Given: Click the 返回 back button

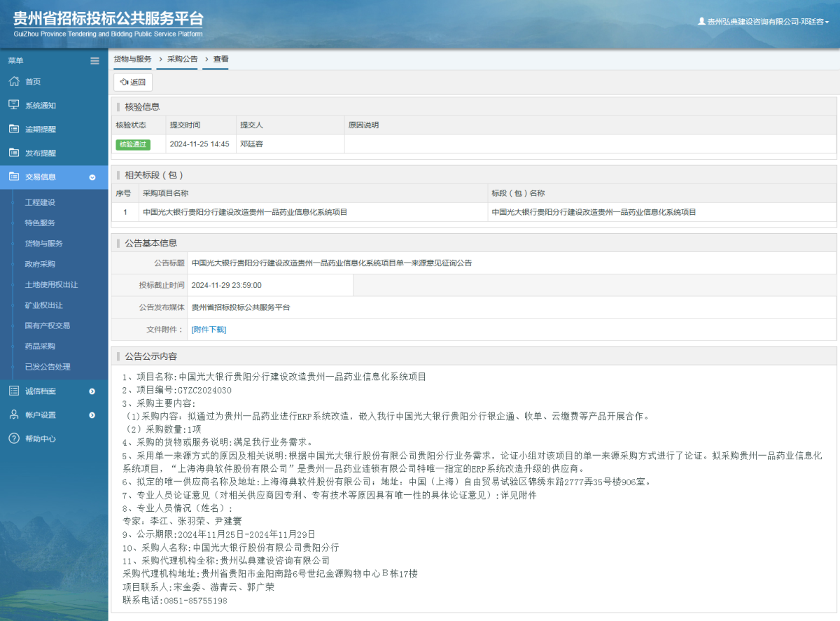Looking at the screenshot, I should (x=132, y=82).
